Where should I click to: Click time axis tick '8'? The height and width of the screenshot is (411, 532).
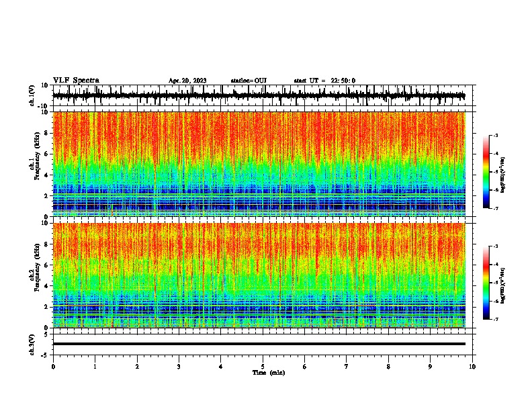[x=388, y=367]
